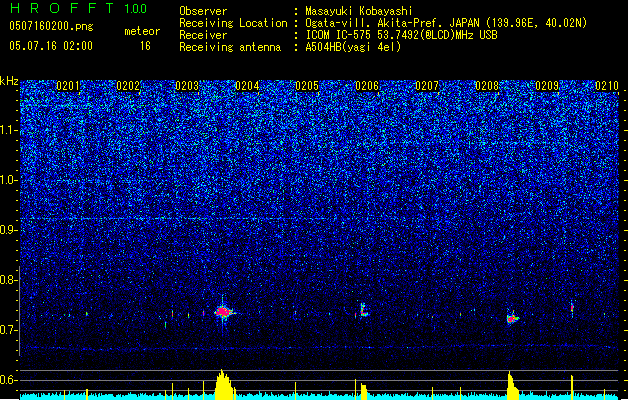The image size is (629, 400).
Task: Click the 0.9 kHz axis label
Action: [x=8, y=230]
